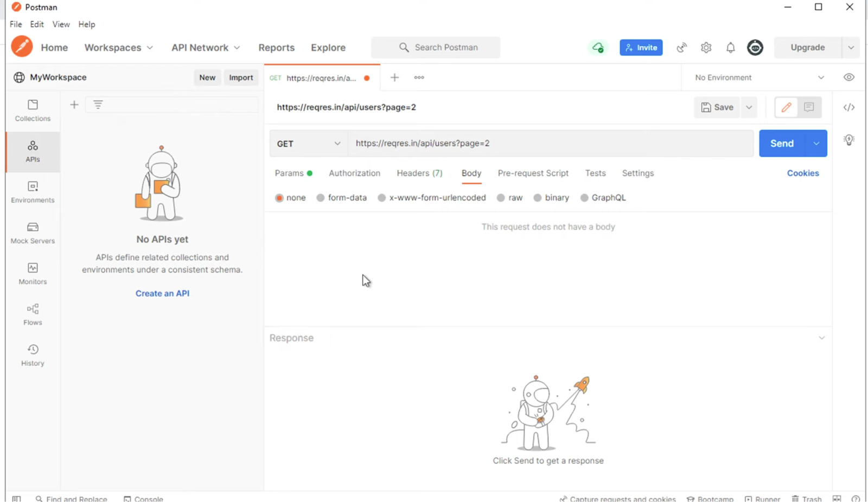Collapse the Response section chevron
Image resolution: width=868 pixels, height=502 pixels.
pyautogui.click(x=821, y=338)
